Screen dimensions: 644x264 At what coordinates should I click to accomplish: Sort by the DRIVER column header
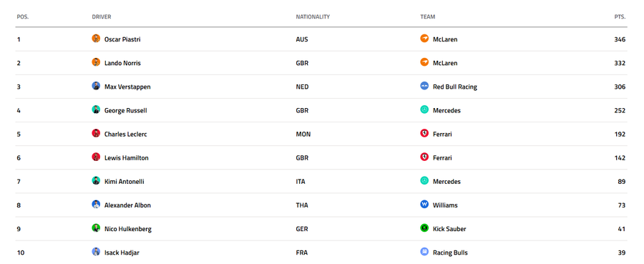[102, 17]
